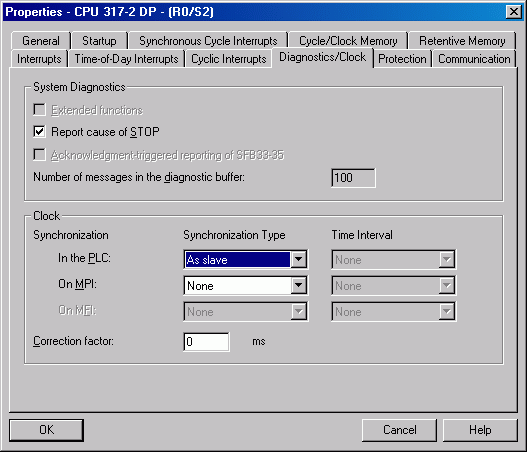Click the 'Synchronization Type' column heading
527x452 pixels.
pyautogui.click(x=234, y=235)
